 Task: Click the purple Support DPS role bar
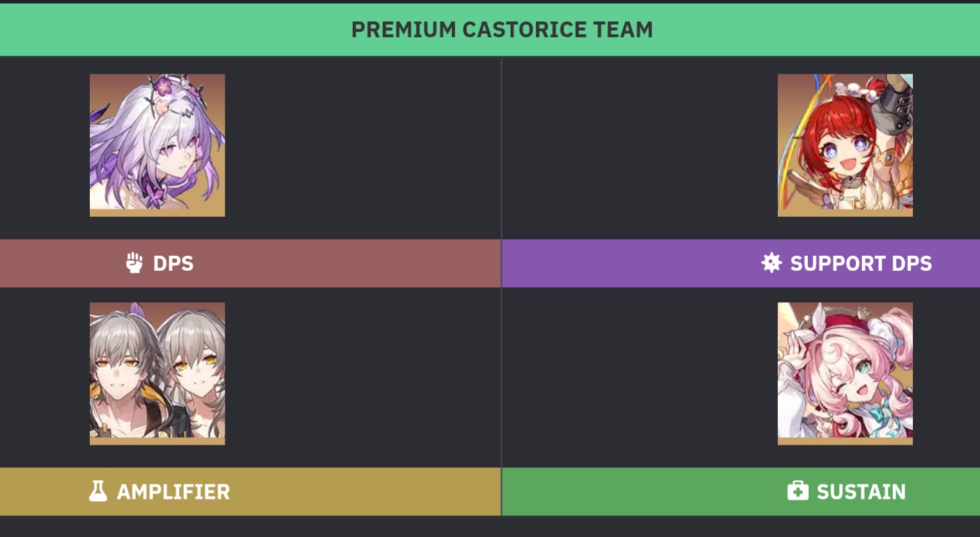pyautogui.click(x=638, y=264)
